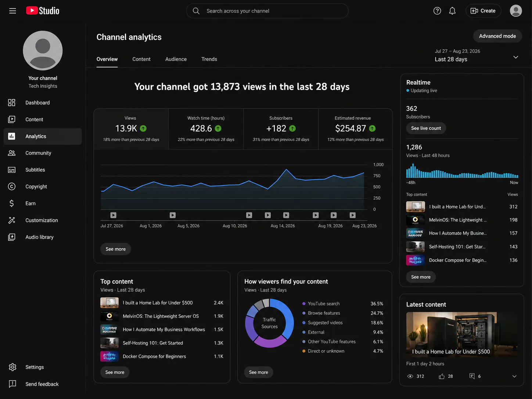Image resolution: width=532 pixels, height=399 pixels.
Task: Switch to the Content analytics tab
Action: click(x=141, y=59)
